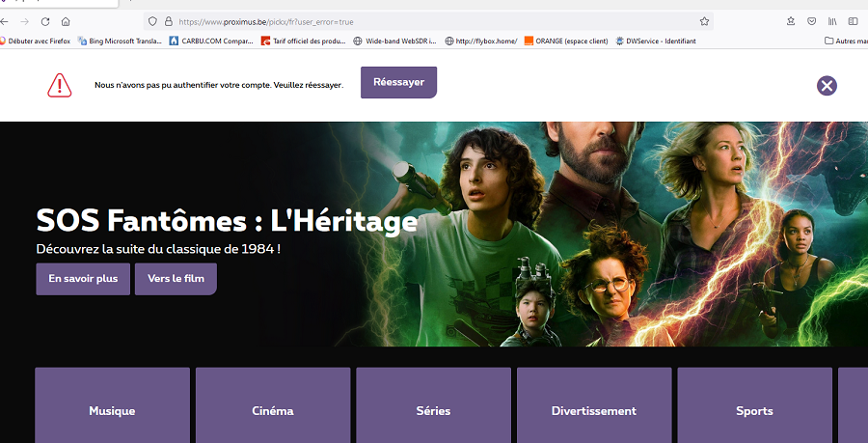
Task: Click the Réessayer button
Action: 398,82
